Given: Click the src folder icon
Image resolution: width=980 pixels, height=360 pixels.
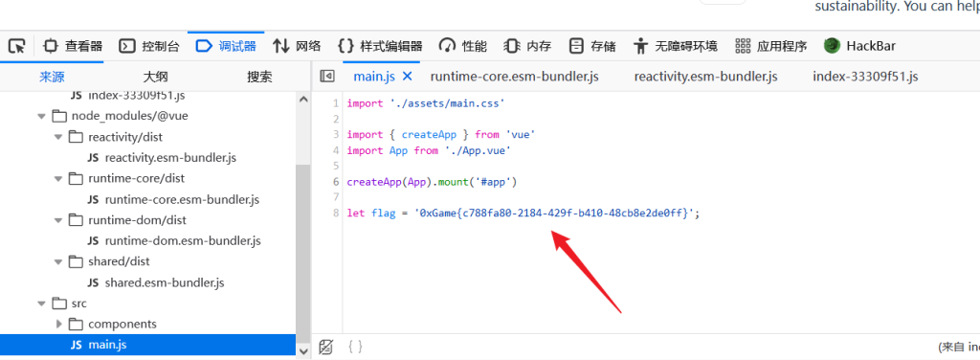Looking at the screenshot, I should tap(59, 304).
